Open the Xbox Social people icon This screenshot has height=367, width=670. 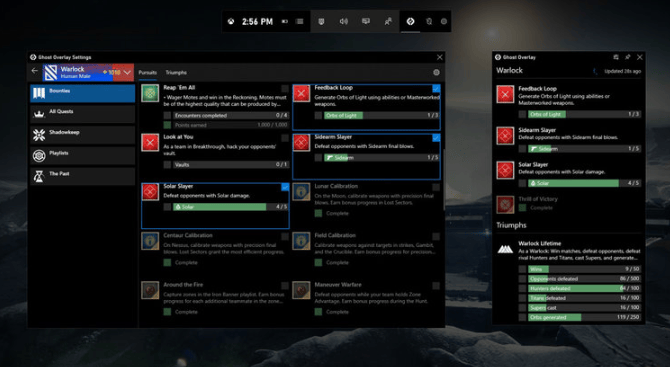(388, 21)
